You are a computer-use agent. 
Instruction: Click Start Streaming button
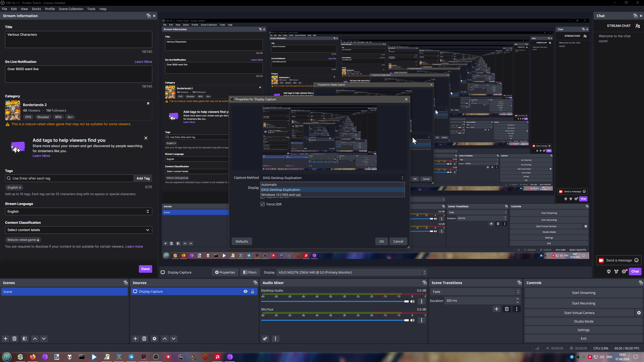(x=583, y=293)
